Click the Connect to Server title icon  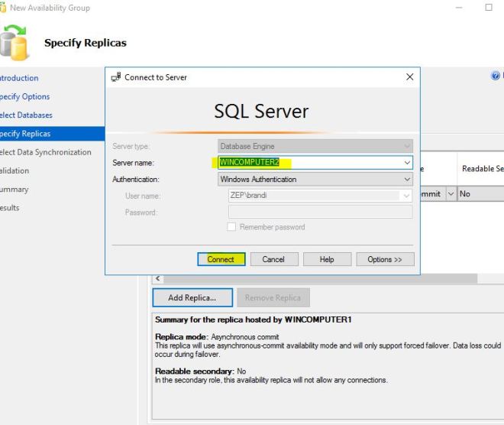click(x=116, y=77)
